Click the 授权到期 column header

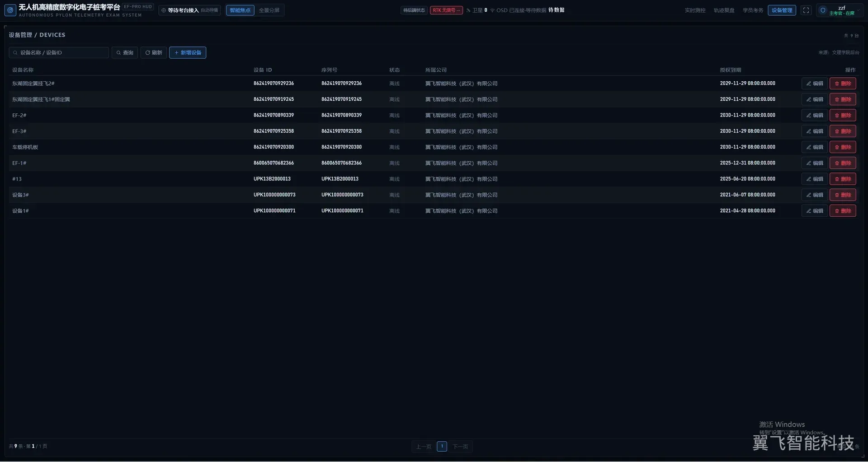point(731,70)
